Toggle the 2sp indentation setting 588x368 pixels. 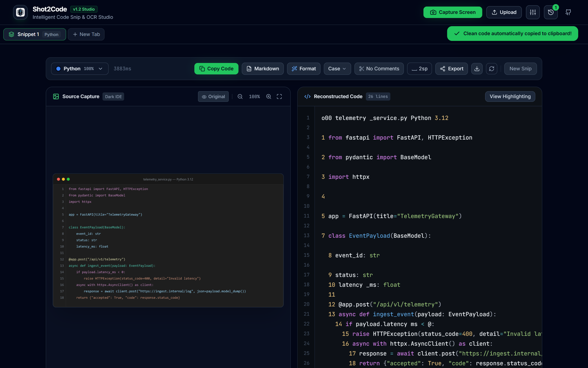click(419, 69)
